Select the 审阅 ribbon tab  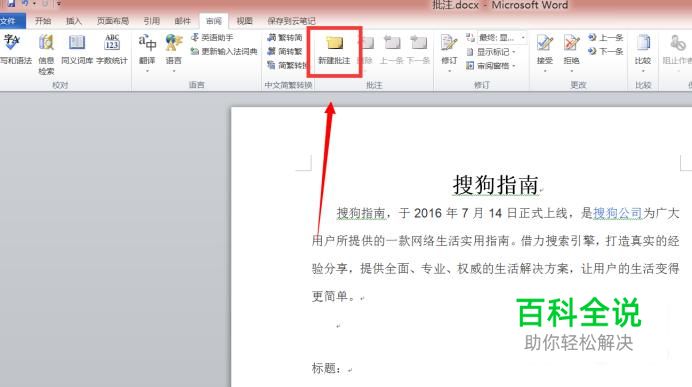click(214, 21)
